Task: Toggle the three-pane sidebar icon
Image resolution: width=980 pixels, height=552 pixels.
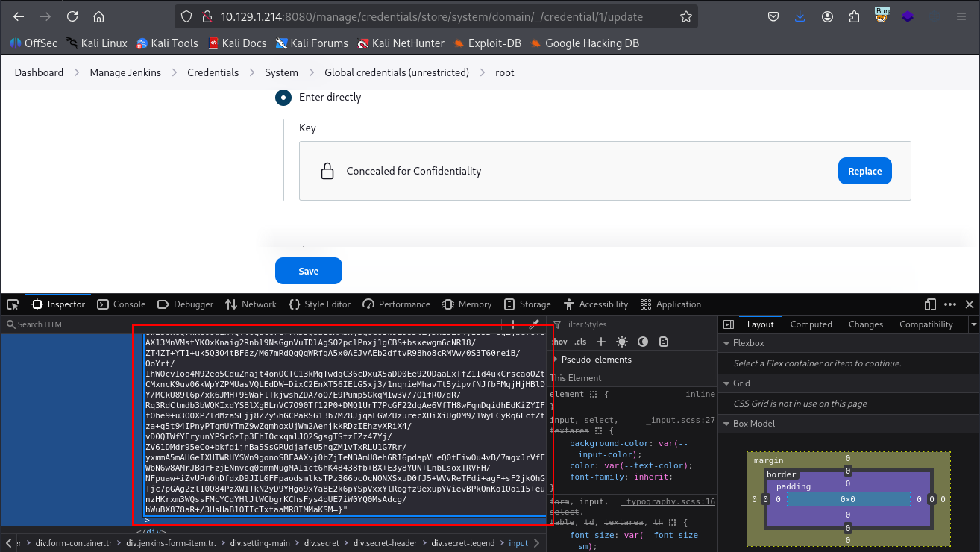Action: pos(729,324)
